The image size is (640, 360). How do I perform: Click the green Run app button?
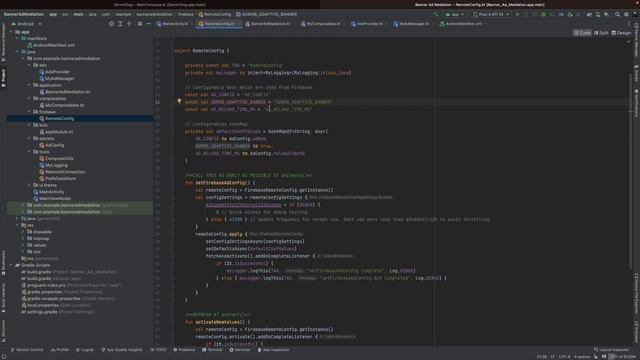(518, 14)
